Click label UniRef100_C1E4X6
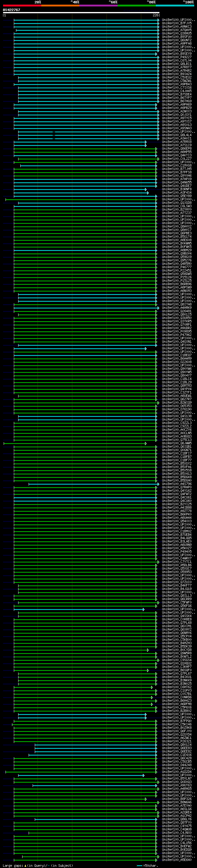Image resolution: width=197 pixels, height=868 pixels. pyautogui.click(x=177, y=755)
